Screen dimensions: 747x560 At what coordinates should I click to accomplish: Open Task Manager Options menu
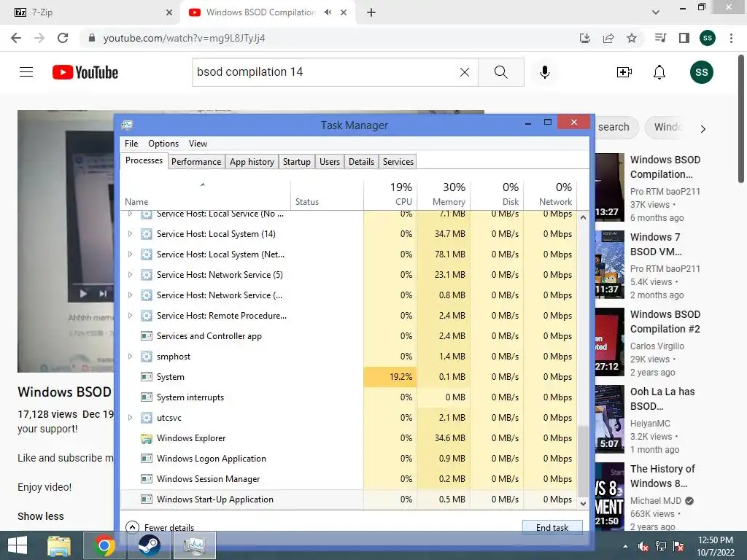tap(163, 144)
